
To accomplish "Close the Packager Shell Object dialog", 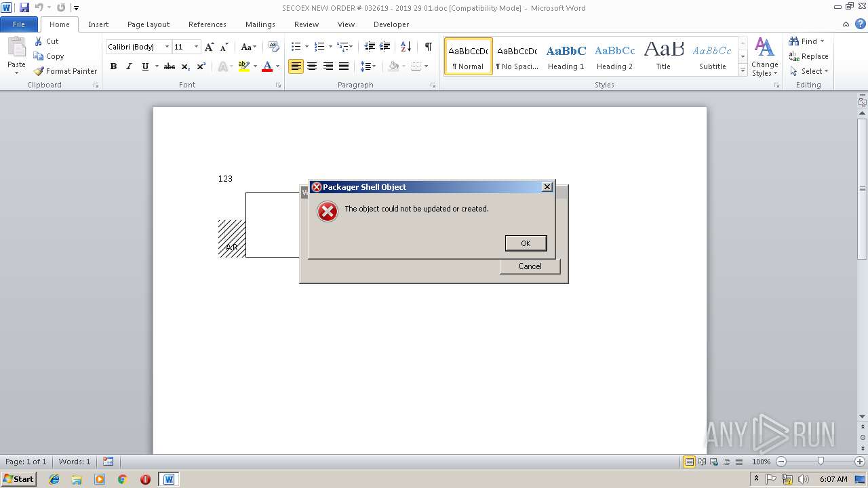I will tap(547, 187).
